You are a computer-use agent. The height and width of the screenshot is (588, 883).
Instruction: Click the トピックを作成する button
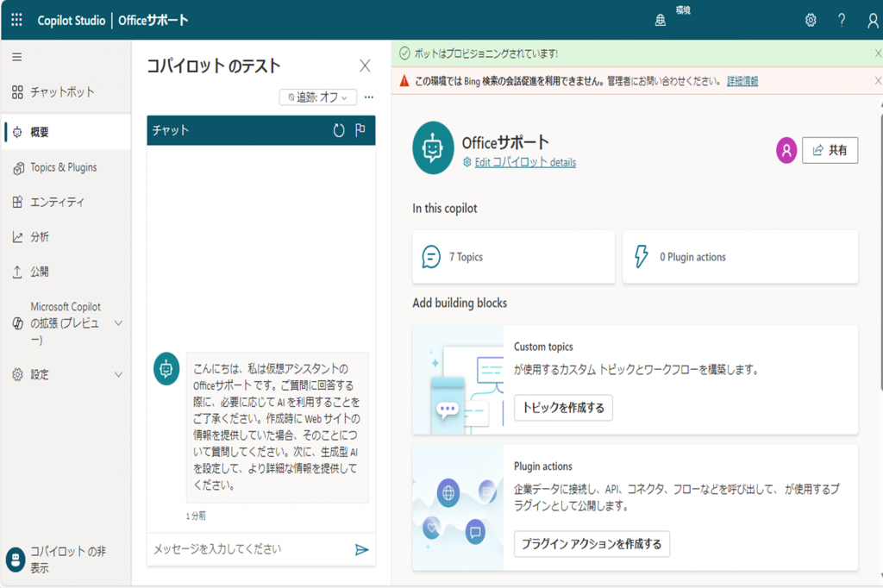pos(563,408)
